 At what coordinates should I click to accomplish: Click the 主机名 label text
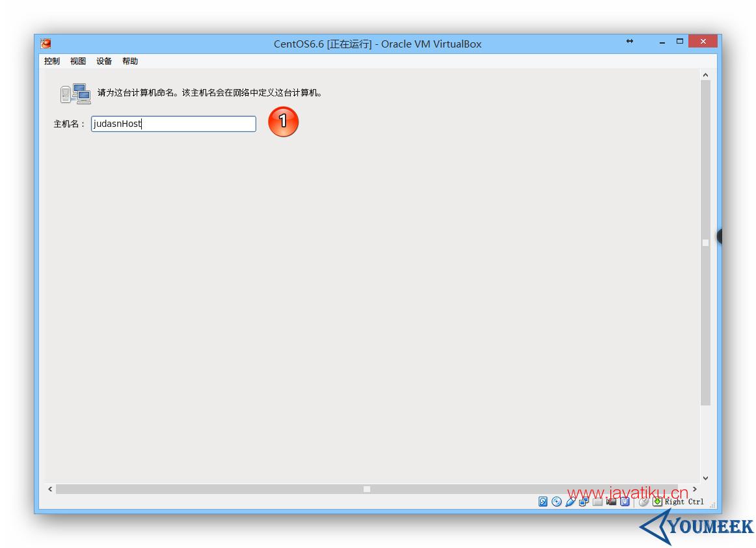pyautogui.click(x=69, y=124)
